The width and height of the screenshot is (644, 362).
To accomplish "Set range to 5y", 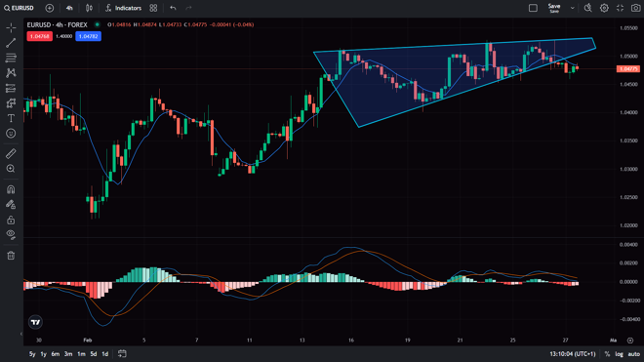I will [32, 354].
